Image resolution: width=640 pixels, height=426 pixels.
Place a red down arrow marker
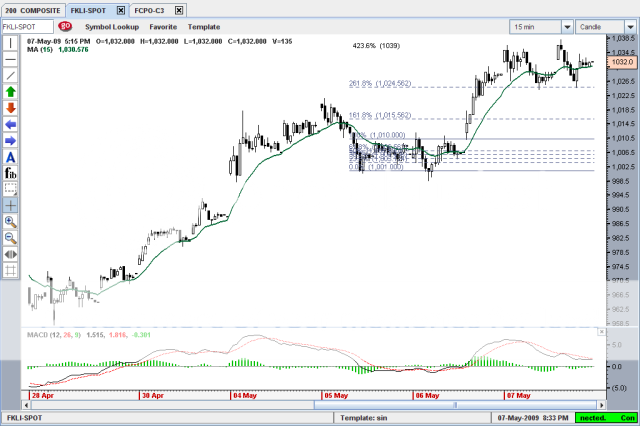point(10,107)
